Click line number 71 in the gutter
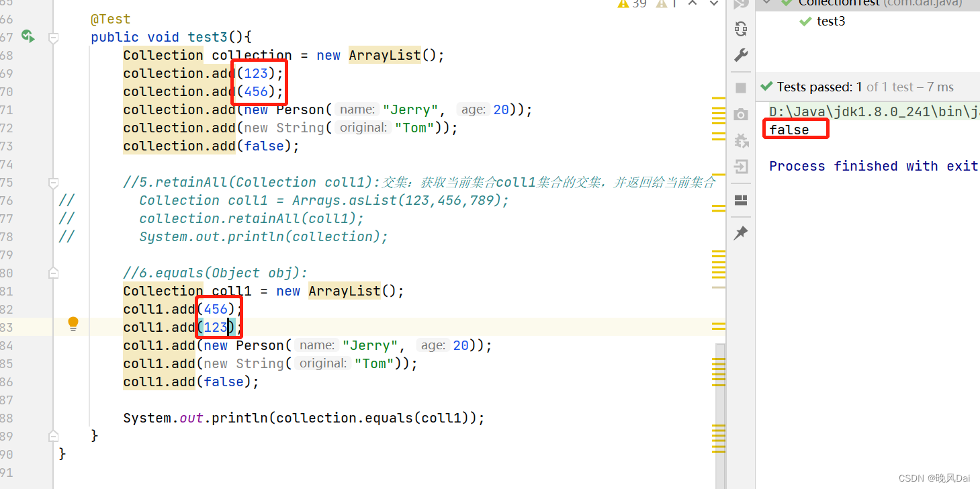 point(7,109)
